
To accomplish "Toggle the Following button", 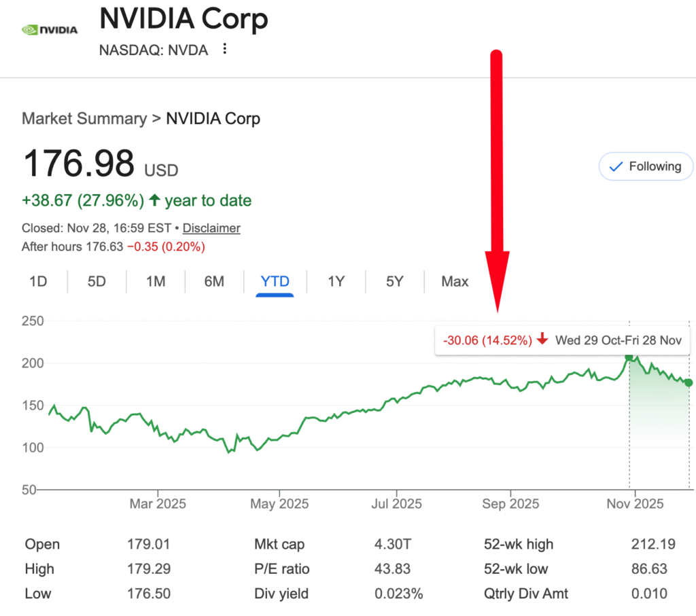I will tap(646, 166).
